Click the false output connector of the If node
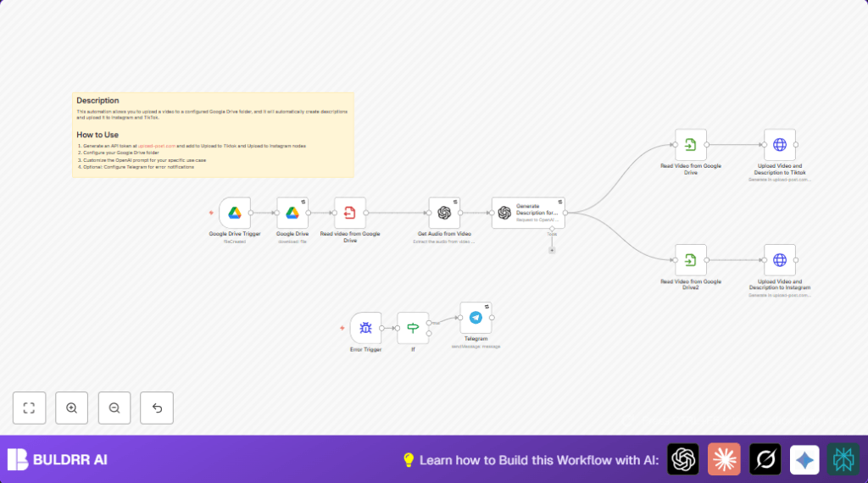868x483 pixels. coord(429,334)
